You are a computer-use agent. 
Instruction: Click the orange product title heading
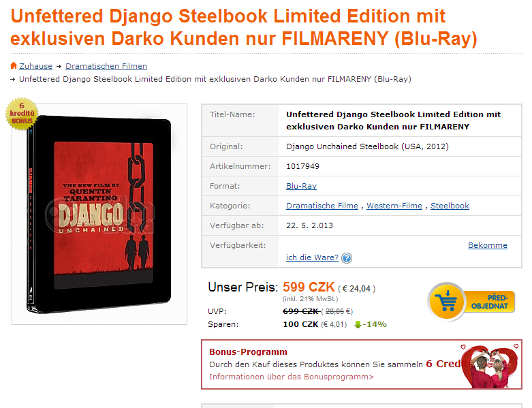244,27
